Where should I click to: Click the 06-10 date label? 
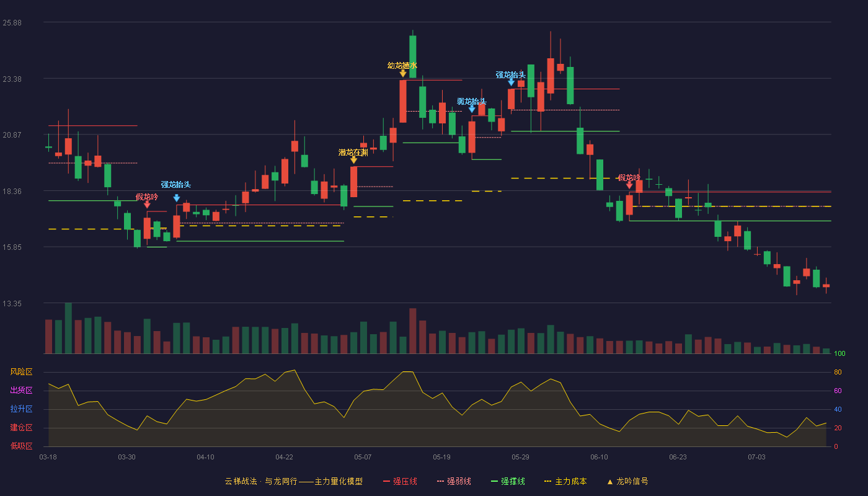tap(599, 457)
